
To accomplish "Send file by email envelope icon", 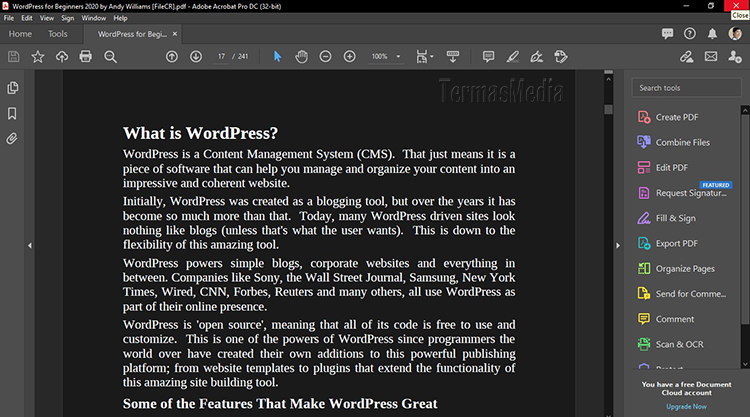I will (711, 56).
